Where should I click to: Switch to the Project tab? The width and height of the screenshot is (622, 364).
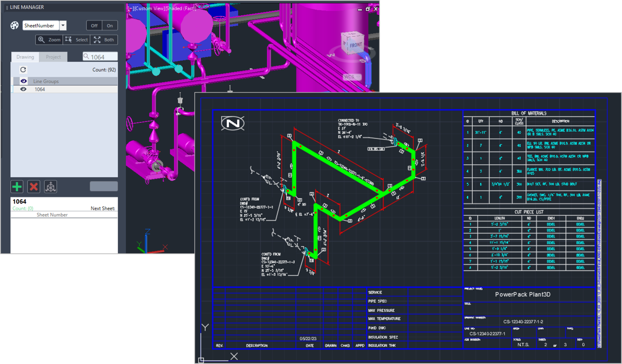53,57
